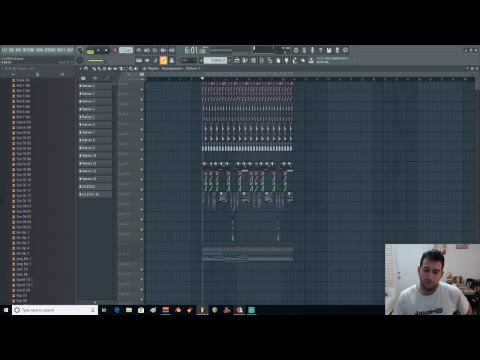Click the project info icon
Image resolution: width=480 pixels, height=360 pixels.
click(x=346, y=50)
